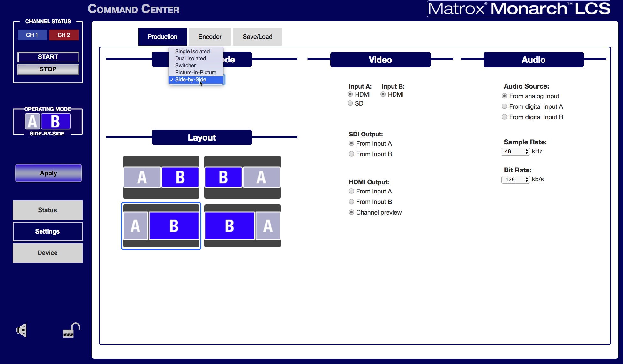Switch to the Encoder tab
This screenshot has height=364, width=623.
coord(210,37)
